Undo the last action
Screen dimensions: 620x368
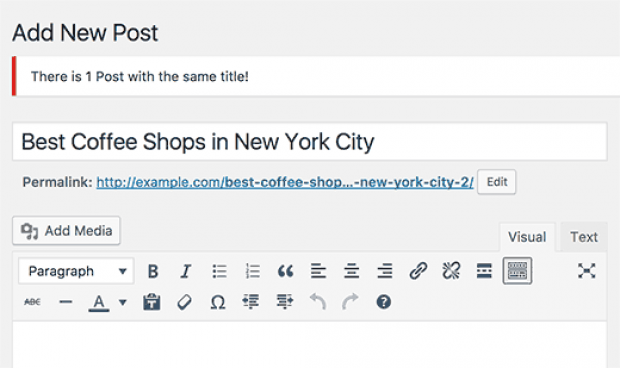318,302
